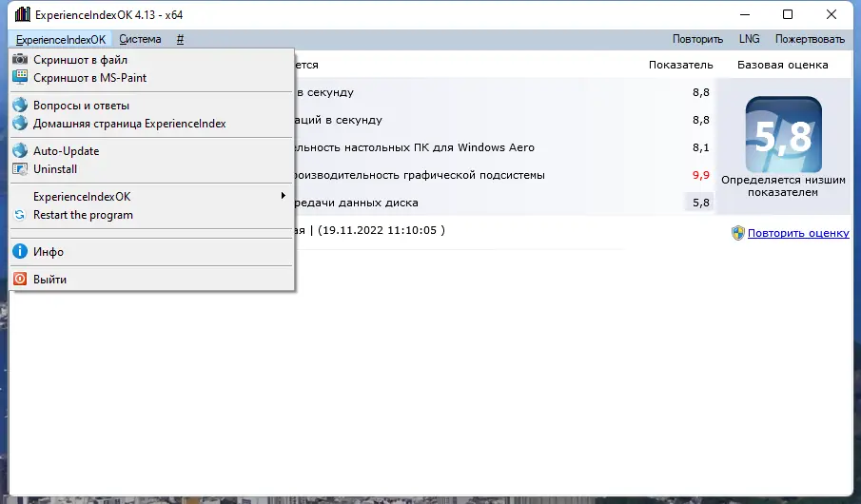Click the red power icon beside Выйти
The image size is (861, 504).
[20, 279]
